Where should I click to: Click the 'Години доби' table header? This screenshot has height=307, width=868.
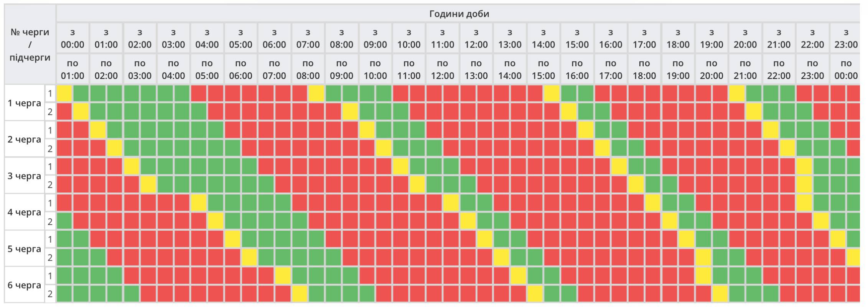pyautogui.click(x=459, y=14)
